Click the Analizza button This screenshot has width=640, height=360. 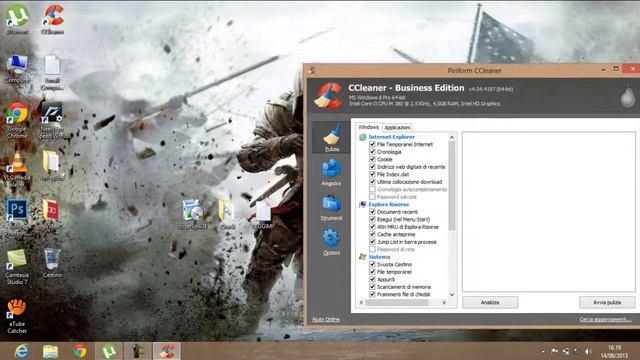click(x=490, y=302)
